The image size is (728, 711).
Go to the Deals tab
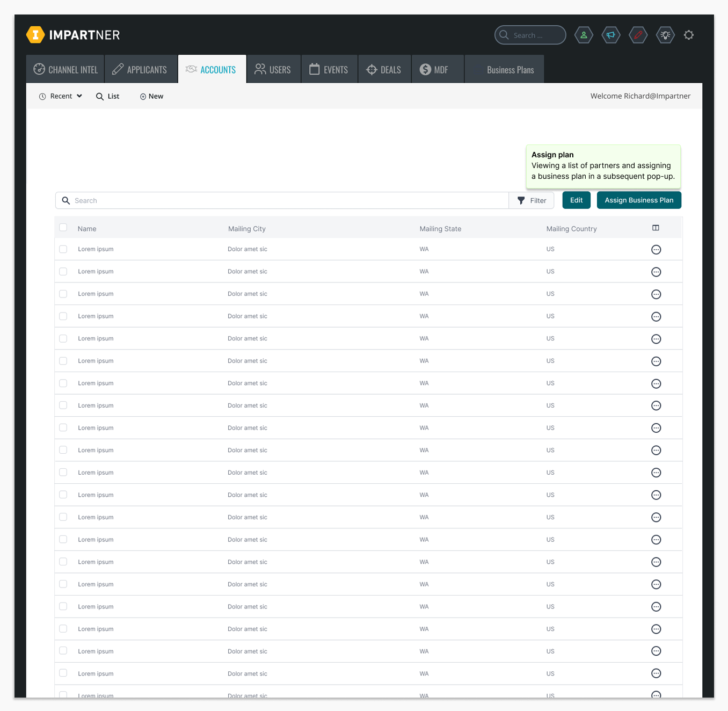coord(384,70)
